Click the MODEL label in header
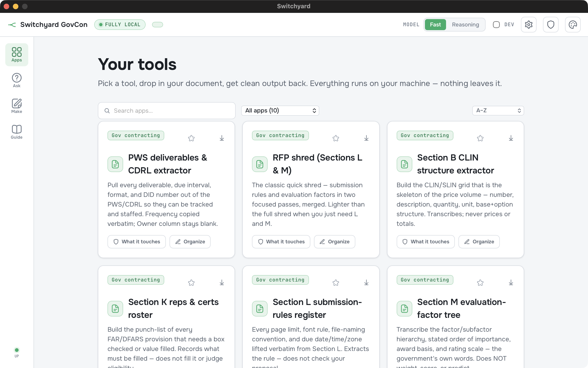Screen dimensions: 588x368 (x=411, y=25)
